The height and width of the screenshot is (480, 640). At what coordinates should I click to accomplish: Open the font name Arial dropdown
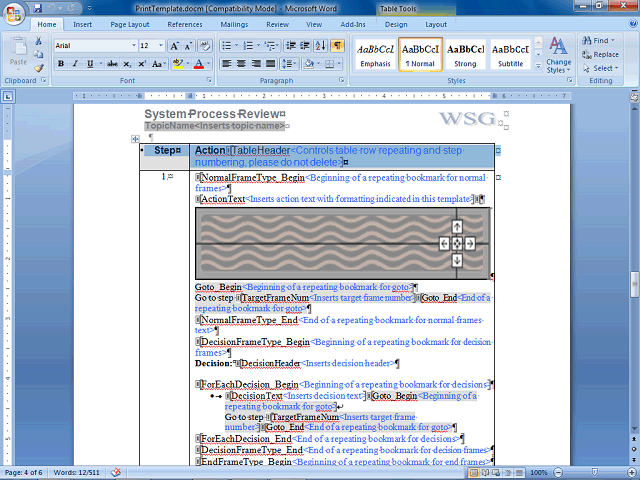pos(134,46)
